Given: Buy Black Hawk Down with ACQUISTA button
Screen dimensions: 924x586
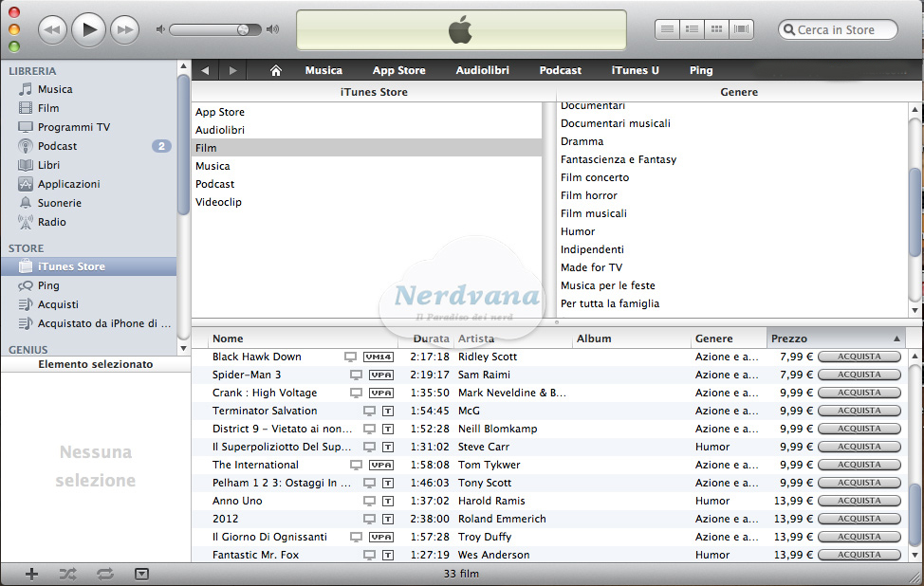Looking at the screenshot, I should click(x=859, y=357).
